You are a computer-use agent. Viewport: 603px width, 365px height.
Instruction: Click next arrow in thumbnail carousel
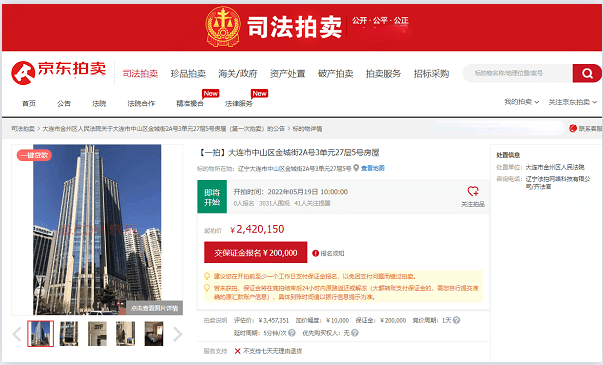[x=177, y=334]
